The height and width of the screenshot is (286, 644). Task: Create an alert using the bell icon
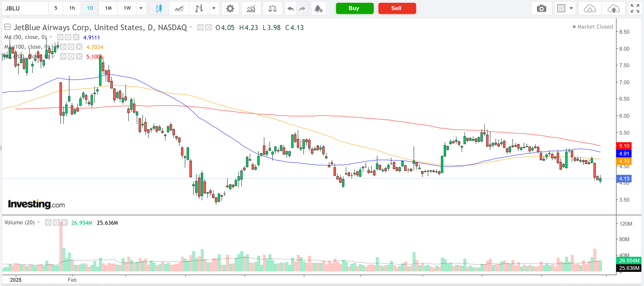[318, 8]
